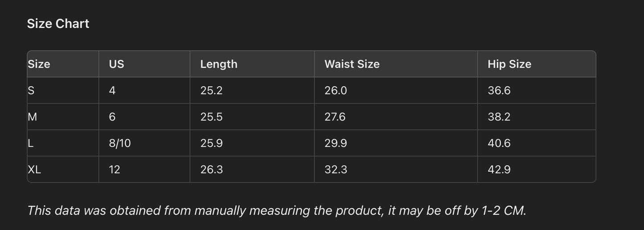Select the S size row label
The height and width of the screenshot is (230, 644).
coord(31,90)
